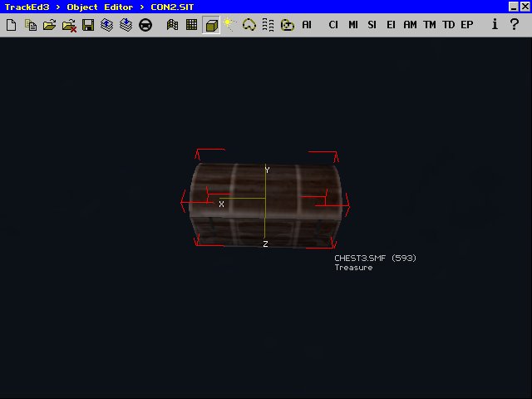Screen dimensions: 532x399
Task: Click the steering wheel icon
Action: tap(145, 25)
